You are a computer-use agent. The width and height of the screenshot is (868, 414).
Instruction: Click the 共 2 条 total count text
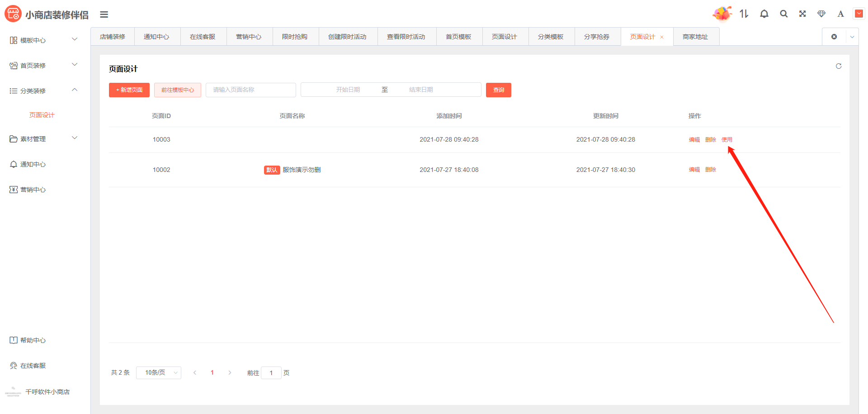[120, 373]
